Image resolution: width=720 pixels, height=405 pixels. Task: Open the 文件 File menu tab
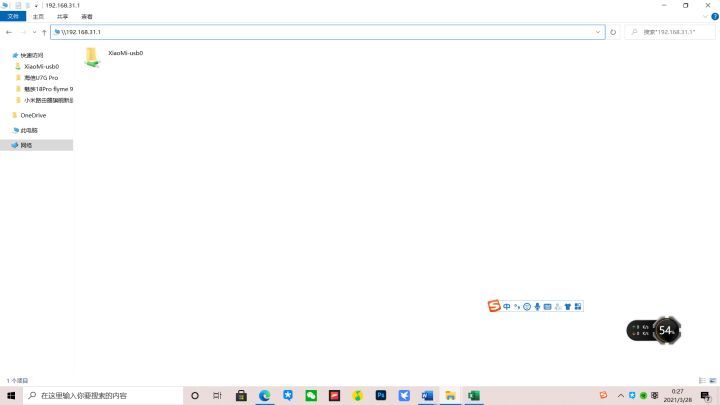(x=13, y=17)
